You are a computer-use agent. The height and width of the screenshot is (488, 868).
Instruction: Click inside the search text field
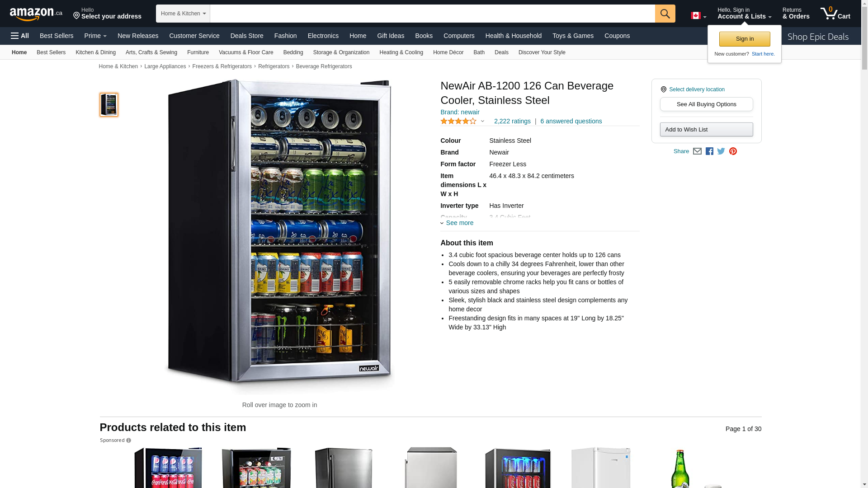click(433, 14)
